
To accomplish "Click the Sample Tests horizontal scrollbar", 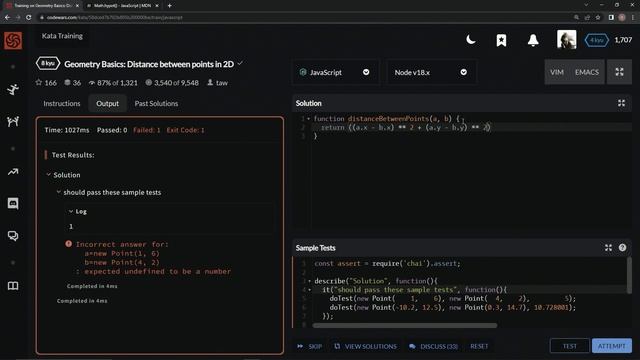I will [404, 325].
